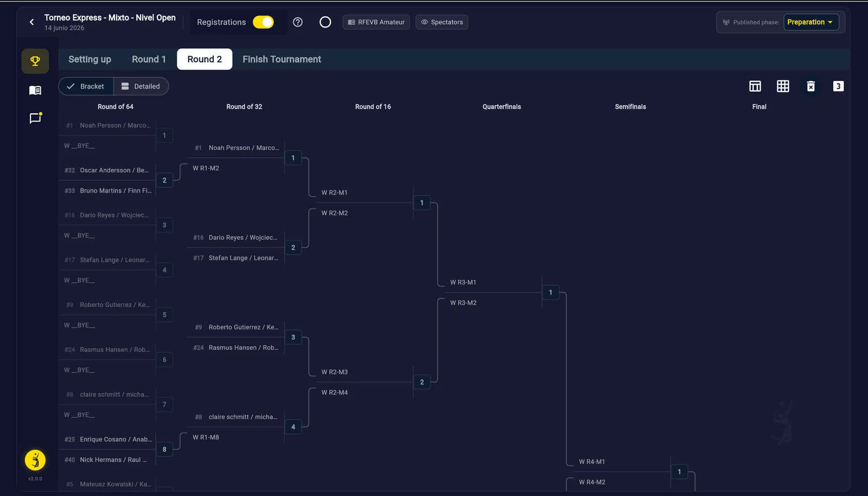This screenshot has height=496, width=868.
Task: Open Round of 64 match 3 box
Action: point(164,225)
